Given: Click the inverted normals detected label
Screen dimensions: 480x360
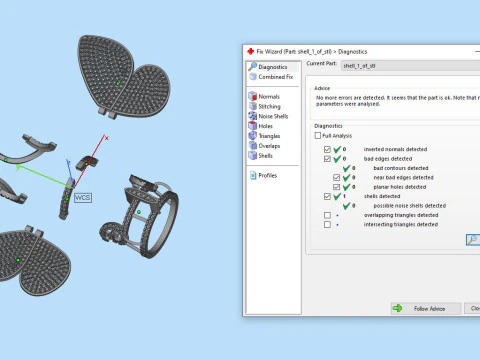Looking at the screenshot, I should pyautogui.click(x=395, y=149).
